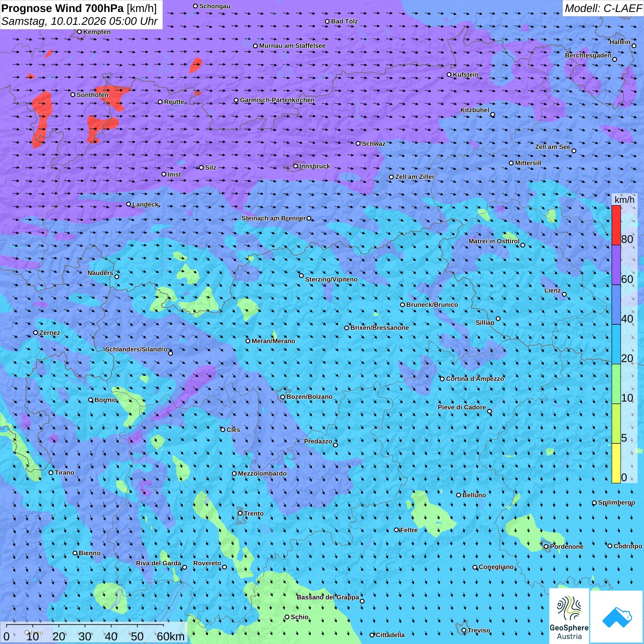Click the Belluno city marker
The image size is (644, 644).
tap(459, 495)
